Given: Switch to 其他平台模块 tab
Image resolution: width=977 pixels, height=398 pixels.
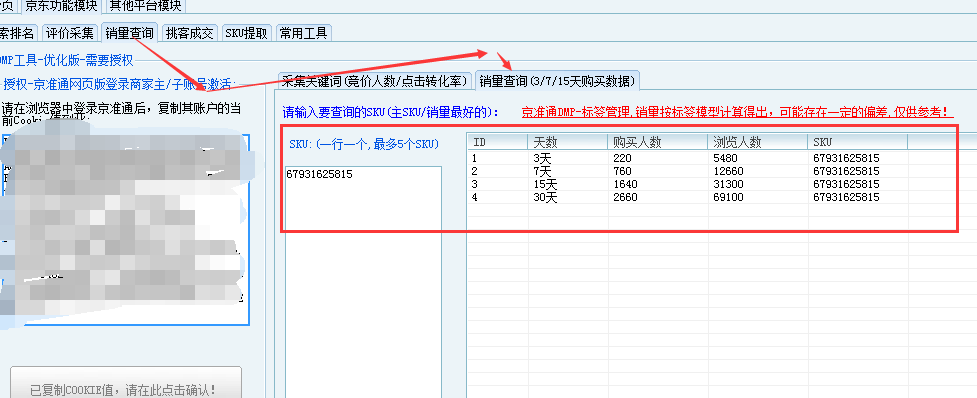Looking at the screenshot, I should 145,7.
